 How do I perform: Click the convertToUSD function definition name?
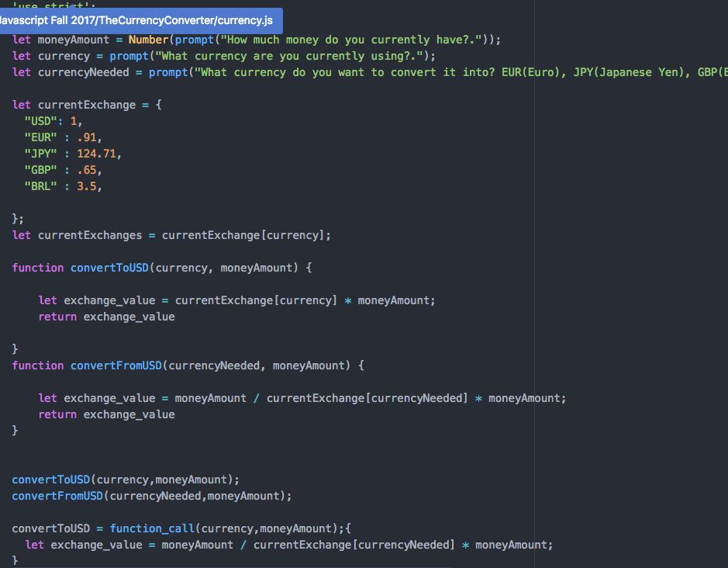(x=109, y=268)
